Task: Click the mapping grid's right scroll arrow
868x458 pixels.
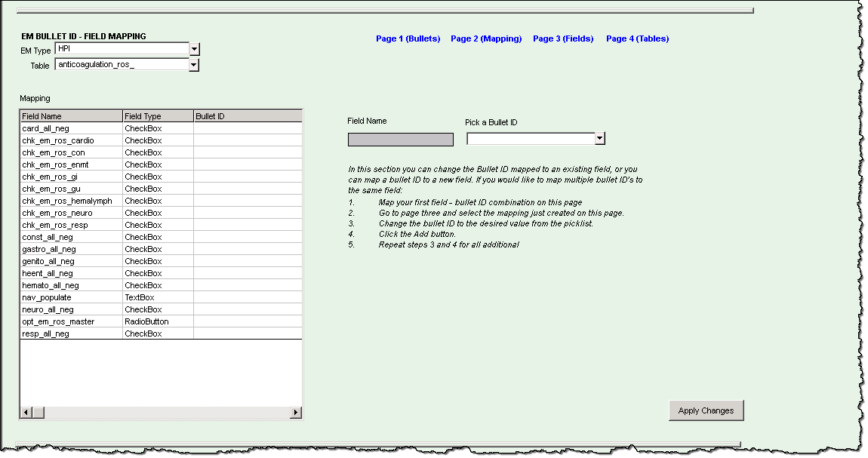Action: pos(296,412)
